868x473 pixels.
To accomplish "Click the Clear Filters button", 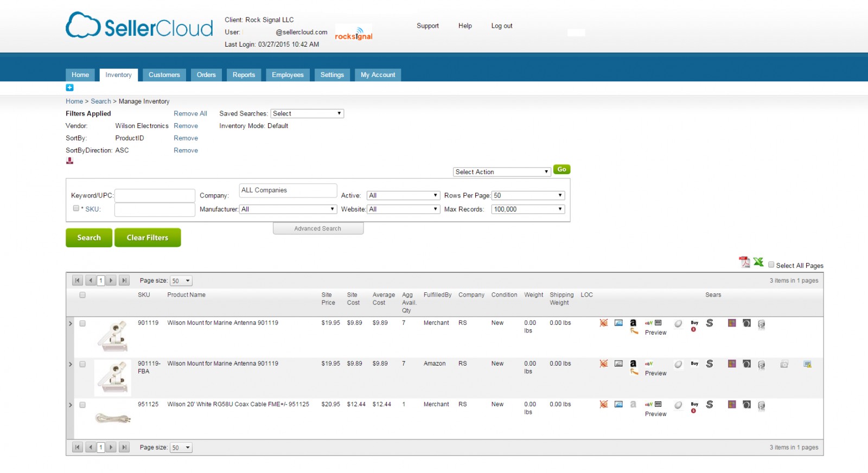I will [148, 238].
